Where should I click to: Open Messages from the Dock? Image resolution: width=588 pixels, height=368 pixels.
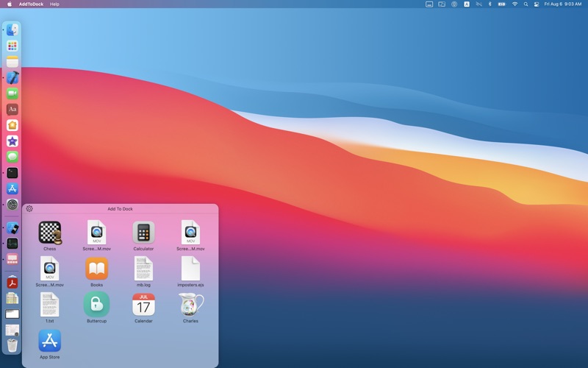click(x=12, y=157)
